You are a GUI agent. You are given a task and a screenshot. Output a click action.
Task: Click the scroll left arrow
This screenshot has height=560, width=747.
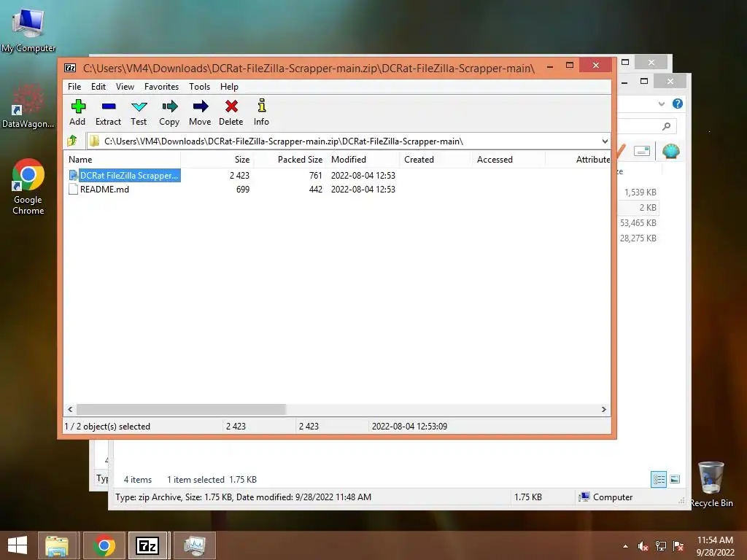pyautogui.click(x=70, y=410)
